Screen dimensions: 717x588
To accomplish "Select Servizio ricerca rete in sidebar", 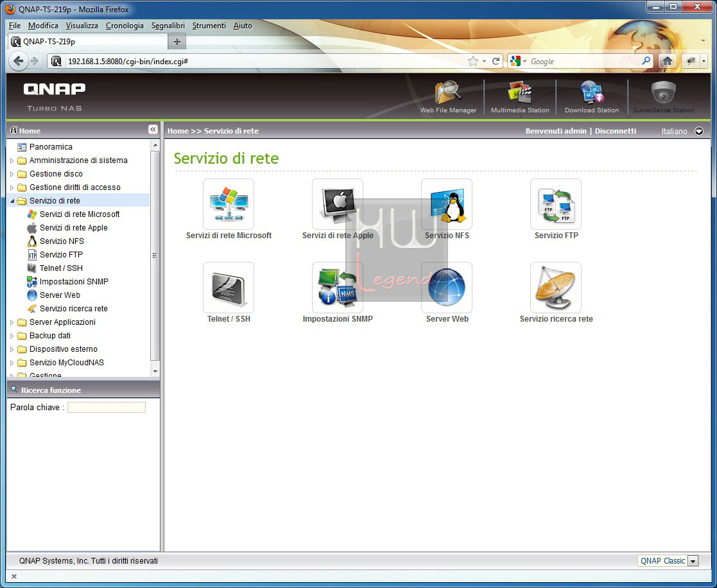I will tap(74, 309).
